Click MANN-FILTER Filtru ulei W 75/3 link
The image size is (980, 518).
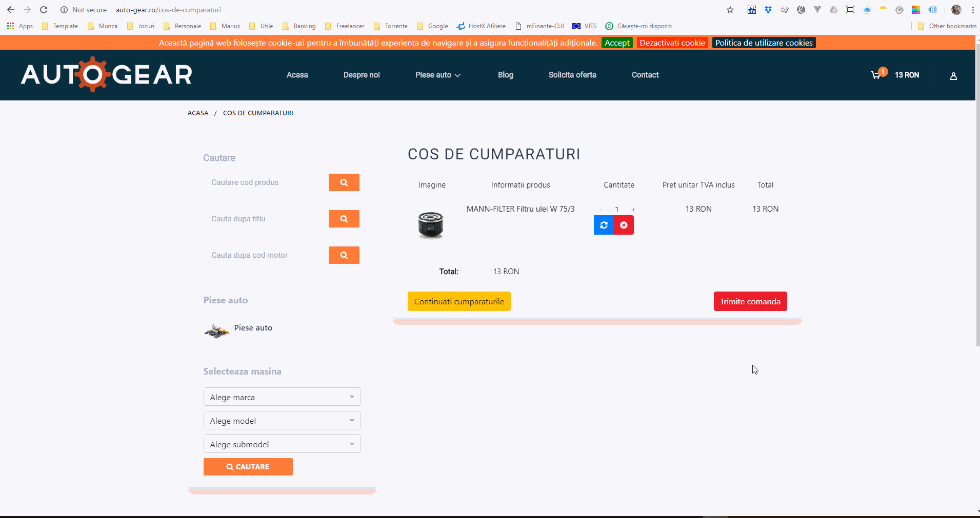521,209
